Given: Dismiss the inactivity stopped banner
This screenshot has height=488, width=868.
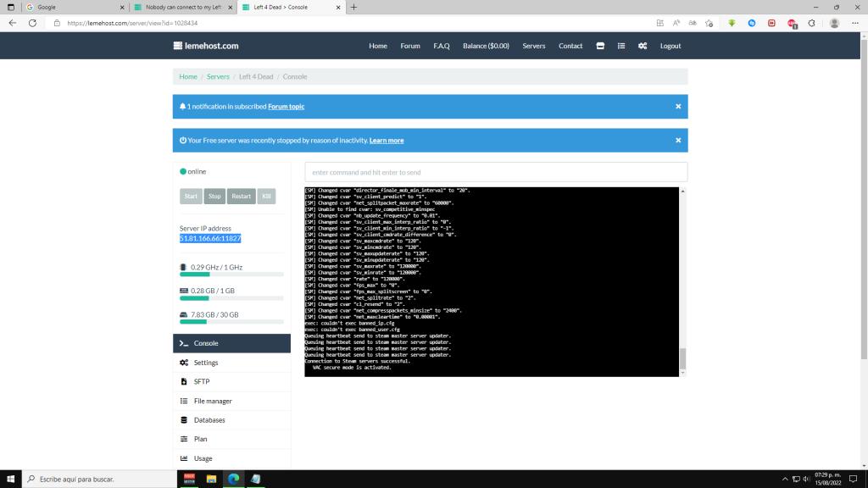Looking at the screenshot, I should [678, 141].
